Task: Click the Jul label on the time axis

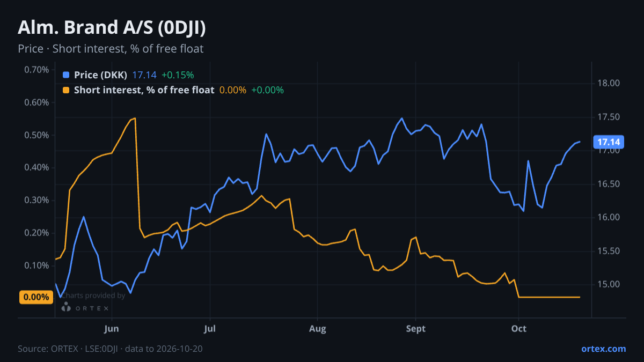Action: click(210, 328)
